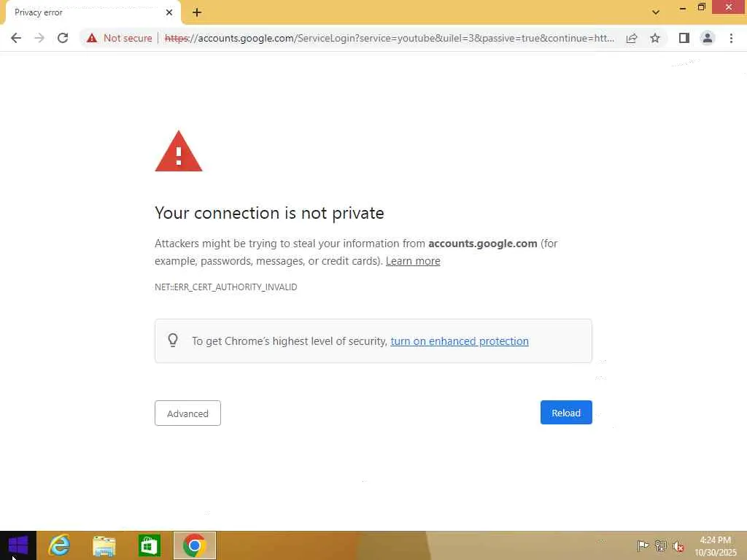
Task: Click the NET::ERR_CERT_AUTHORITY_INVALID error code
Action: (x=226, y=287)
